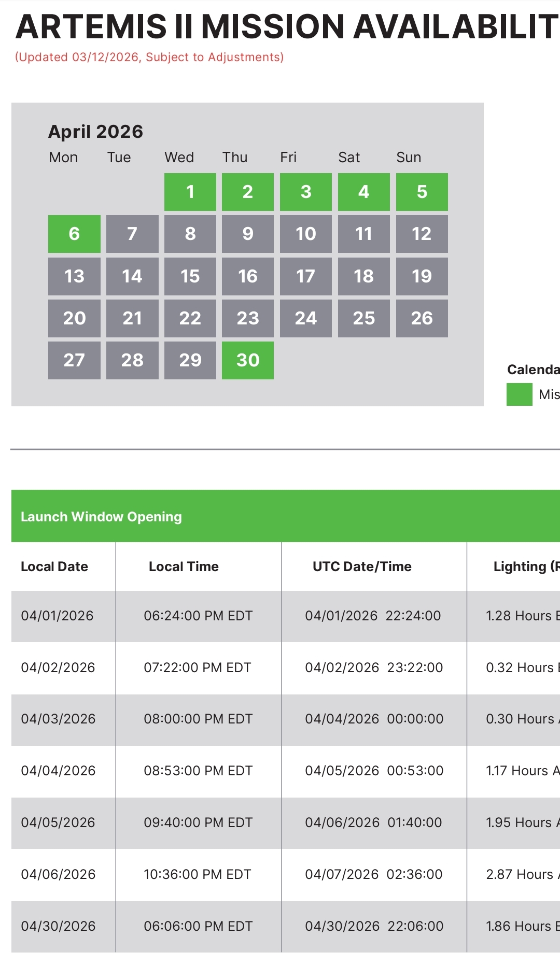Select April 12 calendar cell
The image size is (560, 980).
[422, 234]
